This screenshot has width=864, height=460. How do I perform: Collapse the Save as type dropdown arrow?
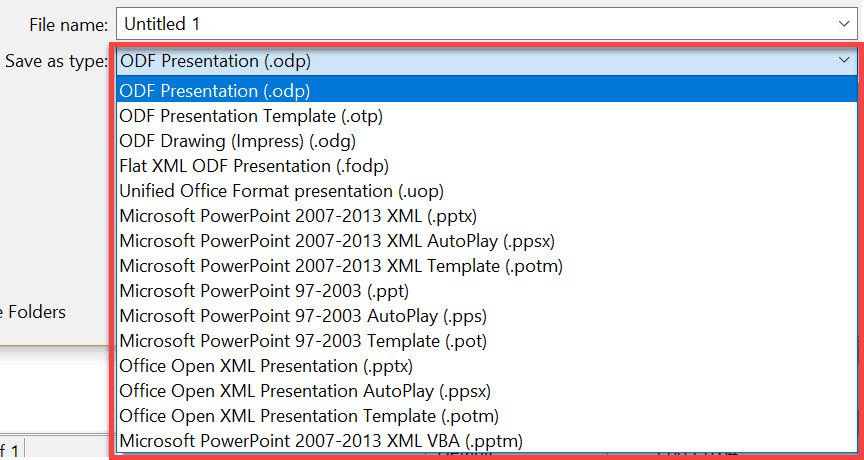[x=844, y=60]
